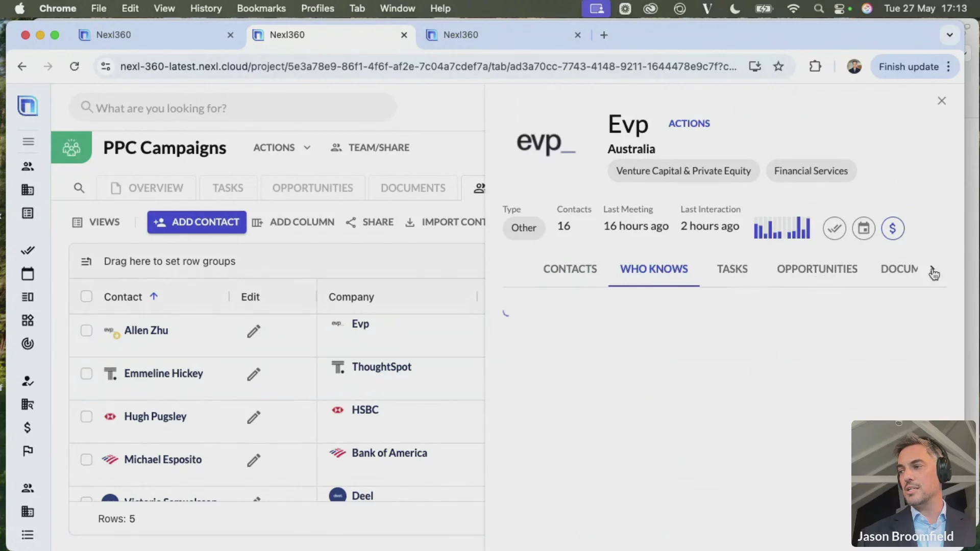This screenshot has height=551, width=980.
Task: Reload the page with refresh icon
Action: click(x=75, y=66)
